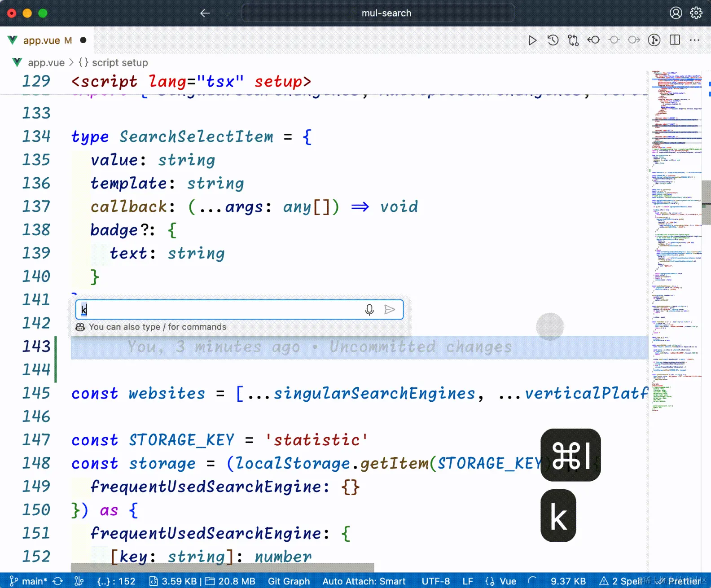Image resolution: width=711 pixels, height=588 pixels.
Task: Close unsaved app.vue tab dot
Action: (83, 40)
